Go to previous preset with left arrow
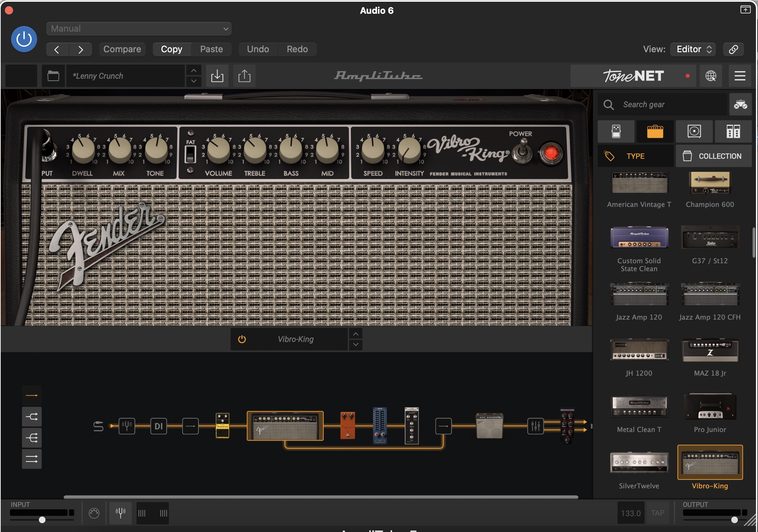The image size is (758, 532). click(57, 49)
